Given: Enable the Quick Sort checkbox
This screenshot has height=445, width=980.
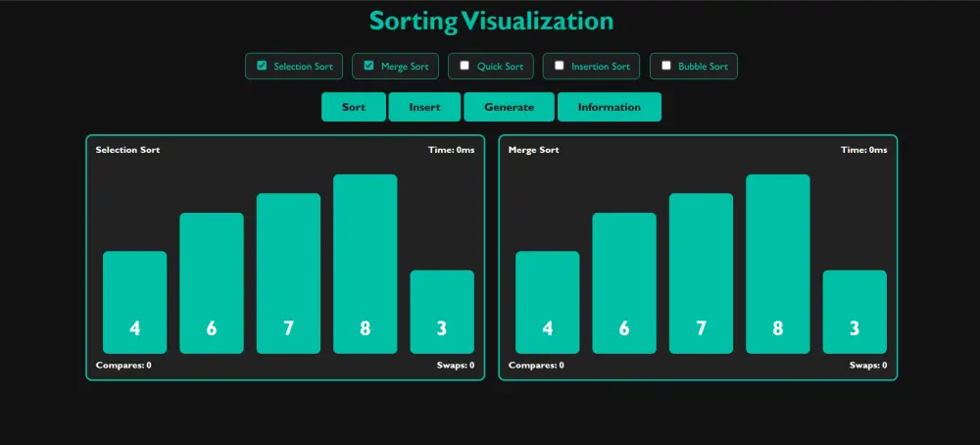Looking at the screenshot, I should [x=465, y=65].
